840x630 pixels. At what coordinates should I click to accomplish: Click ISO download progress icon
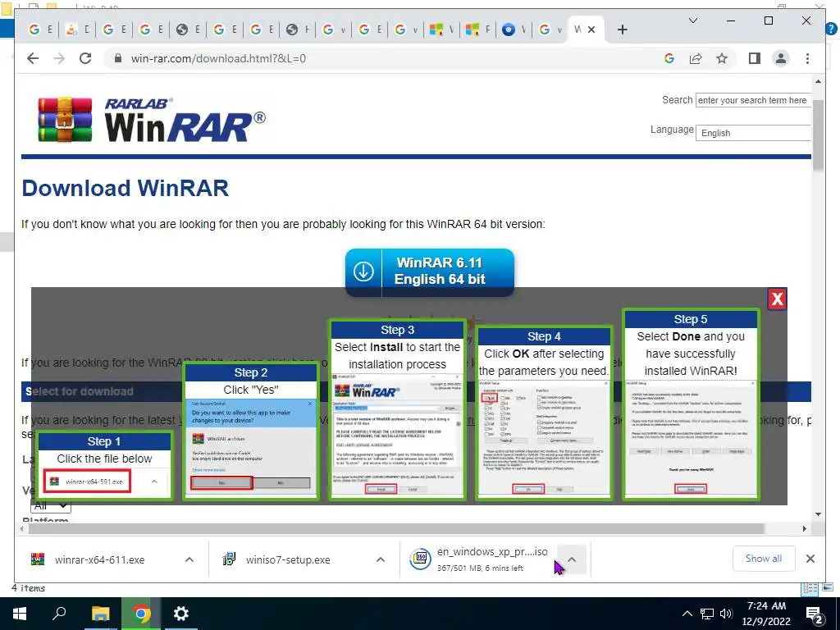[x=421, y=559]
